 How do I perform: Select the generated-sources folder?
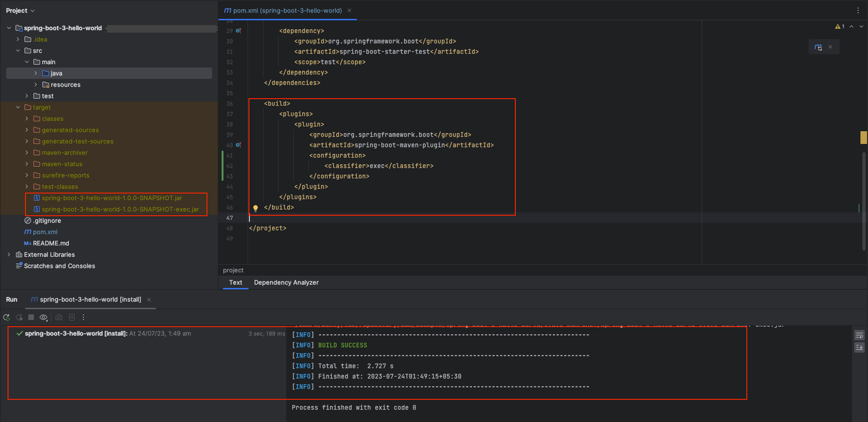[70, 130]
